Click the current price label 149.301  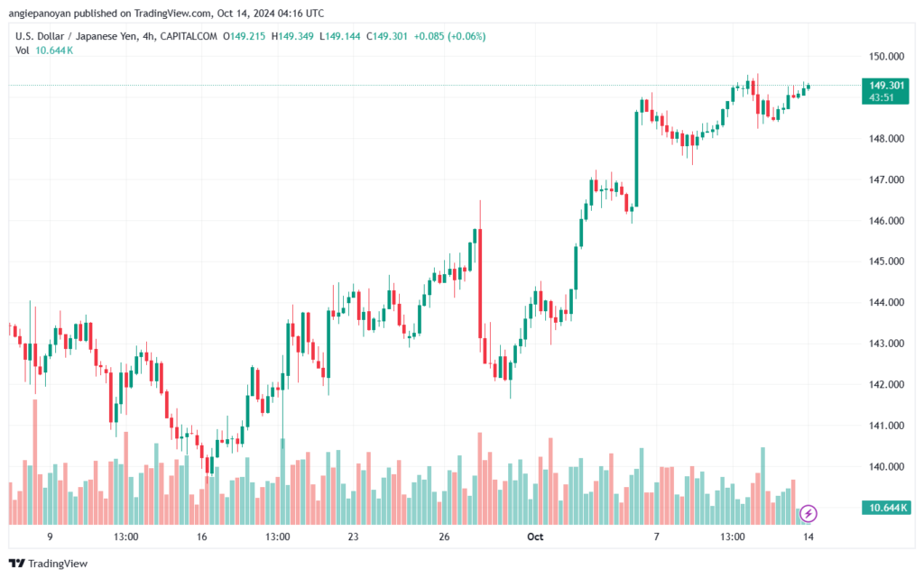point(886,86)
